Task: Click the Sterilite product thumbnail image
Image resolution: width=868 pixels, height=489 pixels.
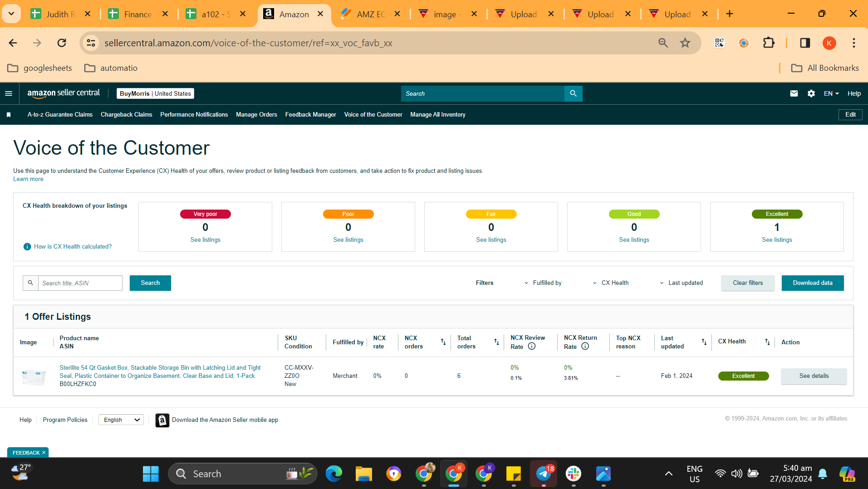Action: (34, 377)
